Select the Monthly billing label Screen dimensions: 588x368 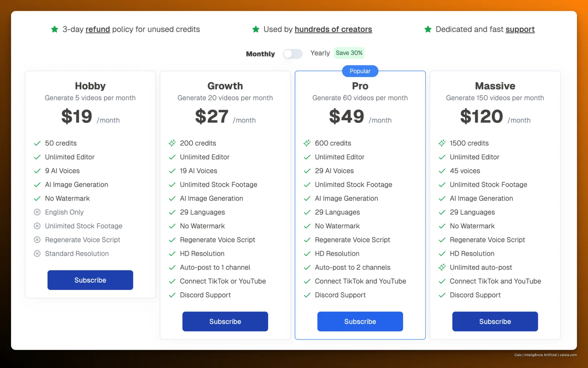[x=260, y=54]
